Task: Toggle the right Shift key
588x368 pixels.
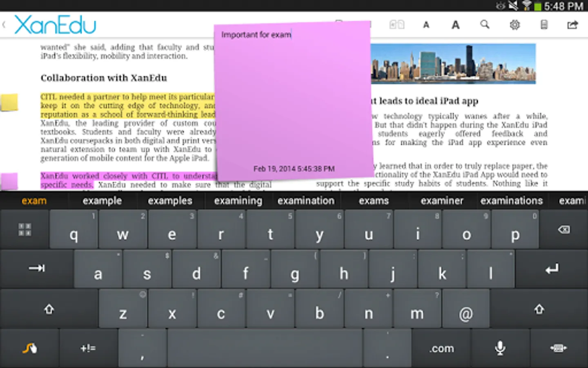Action: pyautogui.click(x=539, y=309)
